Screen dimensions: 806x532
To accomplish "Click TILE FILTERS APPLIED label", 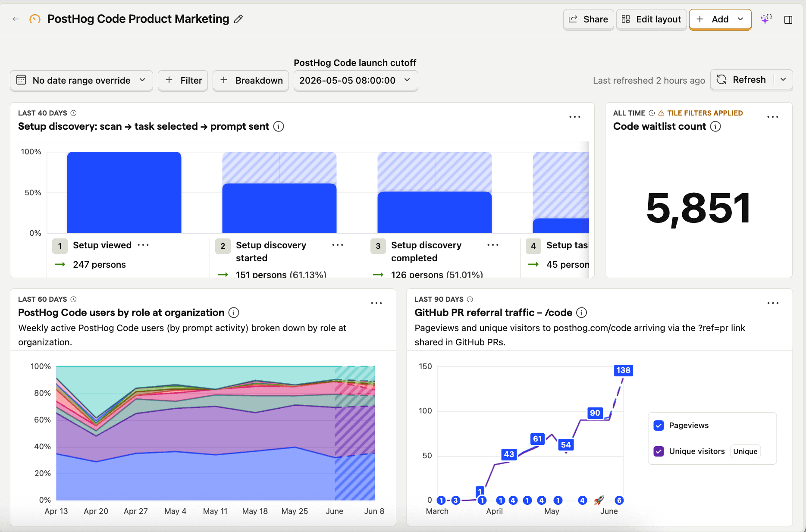I will pyautogui.click(x=705, y=113).
